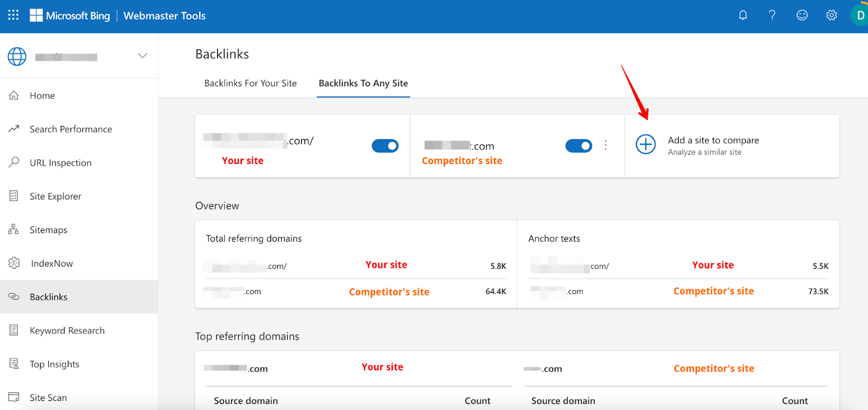Click the Keyword Research icon
This screenshot has height=410, width=868.
[14, 330]
